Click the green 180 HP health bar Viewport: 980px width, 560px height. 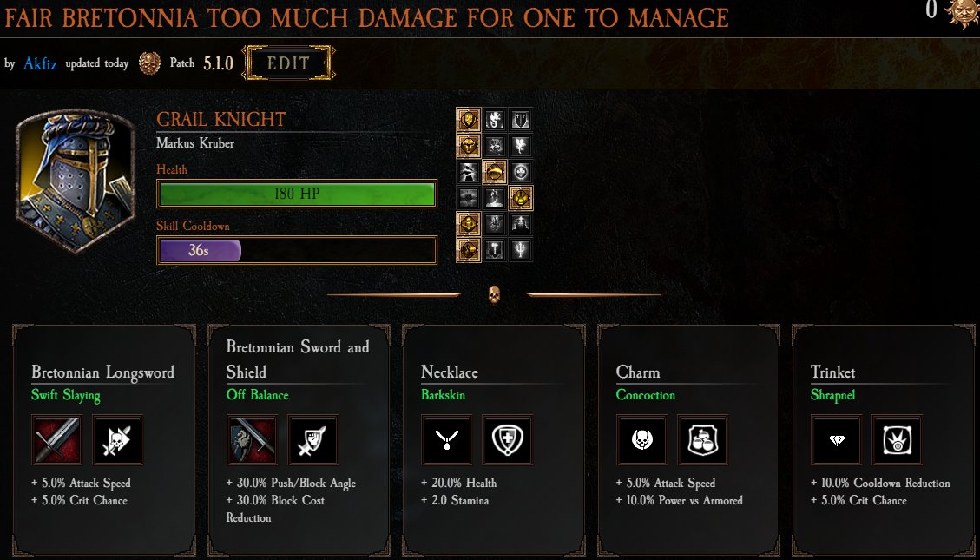(x=297, y=194)
